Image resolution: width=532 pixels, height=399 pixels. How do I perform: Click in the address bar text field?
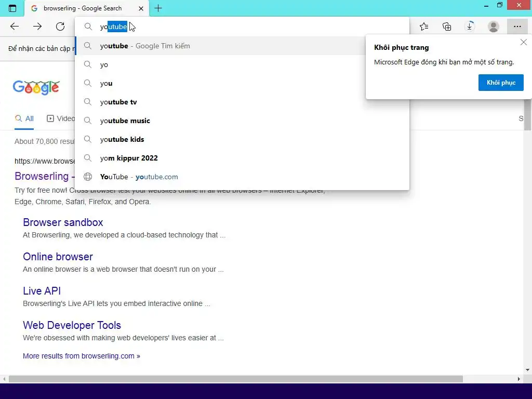pyautogui.click(x=242, y=26)
